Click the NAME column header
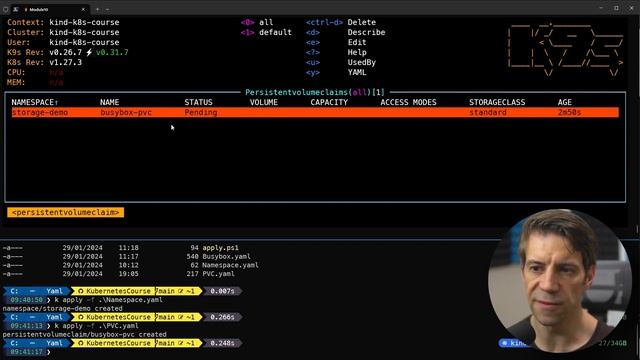Viewport: 640px width, 360px height. click(x=109, y=102)
